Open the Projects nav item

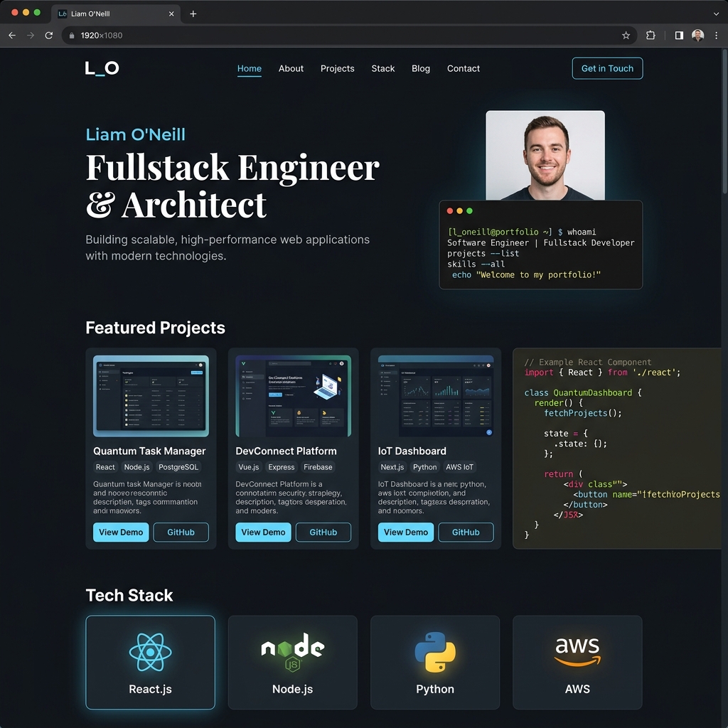[337, 68]
